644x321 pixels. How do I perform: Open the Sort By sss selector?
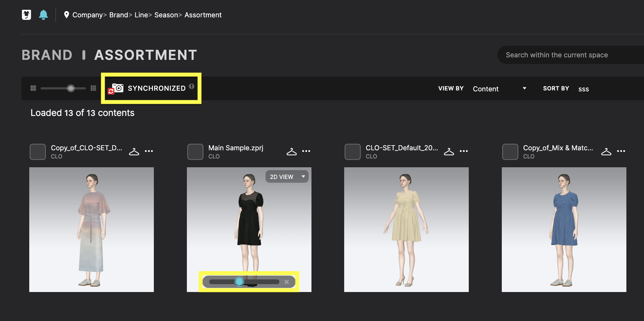pyautogui.click(x=584, y=89)
